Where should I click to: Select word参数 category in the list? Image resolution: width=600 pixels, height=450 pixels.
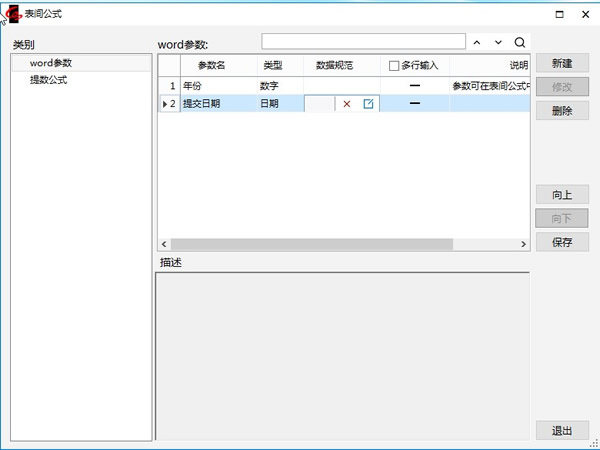51,63
